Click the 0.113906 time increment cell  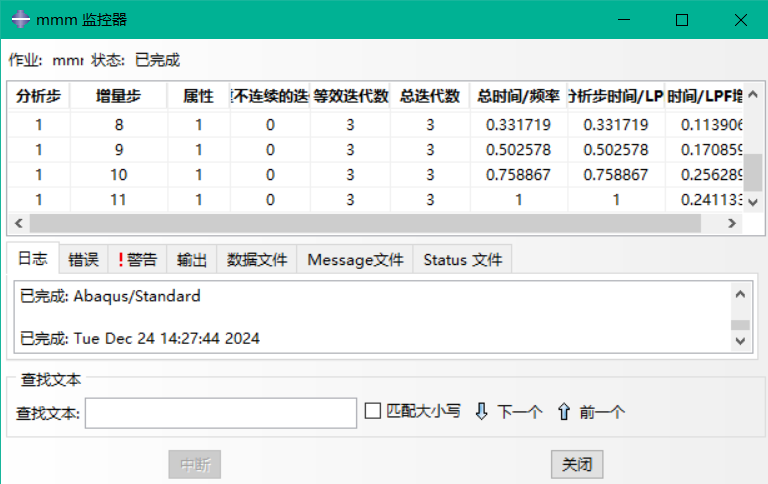704,125
